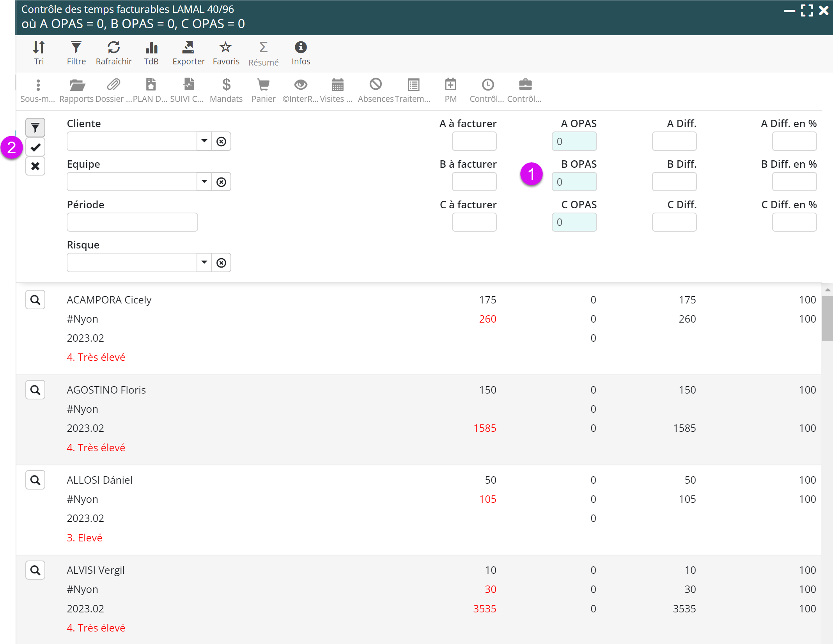Open the Absences icon
Image resolution: width=833 pixels, height=644 pixels.
pyautogui.click(x=376, y=90)
